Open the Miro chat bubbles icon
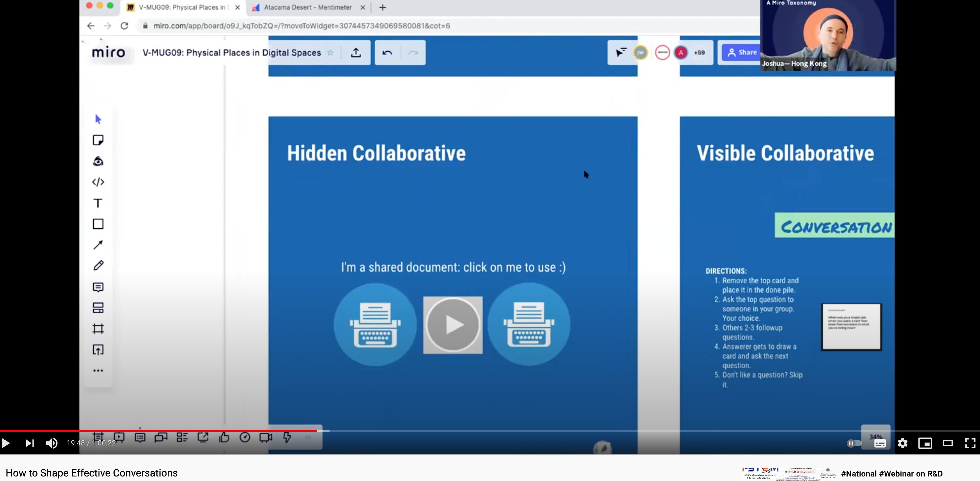980x481 pixels. coord(161,437)
